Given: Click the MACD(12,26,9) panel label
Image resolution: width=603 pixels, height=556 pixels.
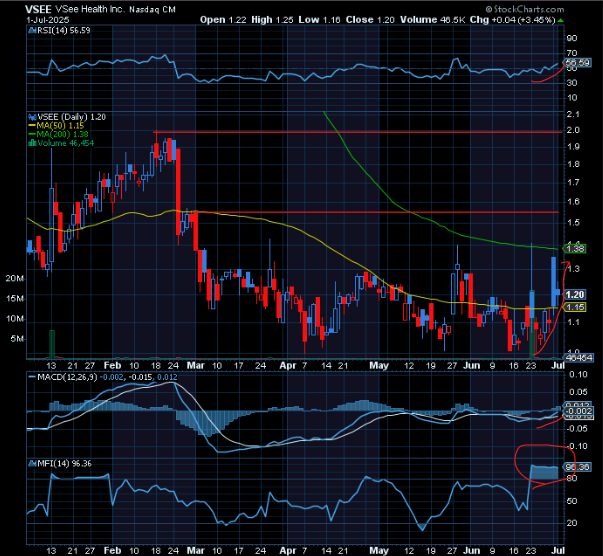Looking at the screenshot, I should 67,377.
